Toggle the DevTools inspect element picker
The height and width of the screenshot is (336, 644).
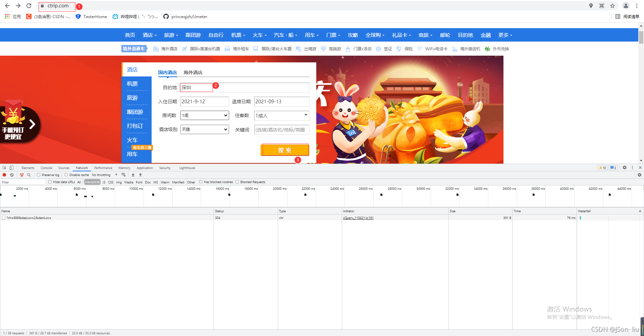[x=4, y=168]
